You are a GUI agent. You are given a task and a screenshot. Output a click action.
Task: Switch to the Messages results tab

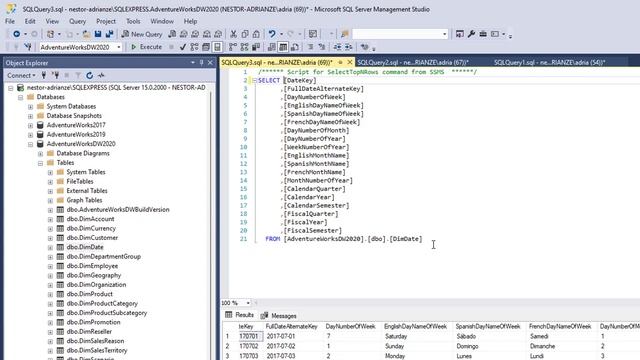tap(279, 316)
